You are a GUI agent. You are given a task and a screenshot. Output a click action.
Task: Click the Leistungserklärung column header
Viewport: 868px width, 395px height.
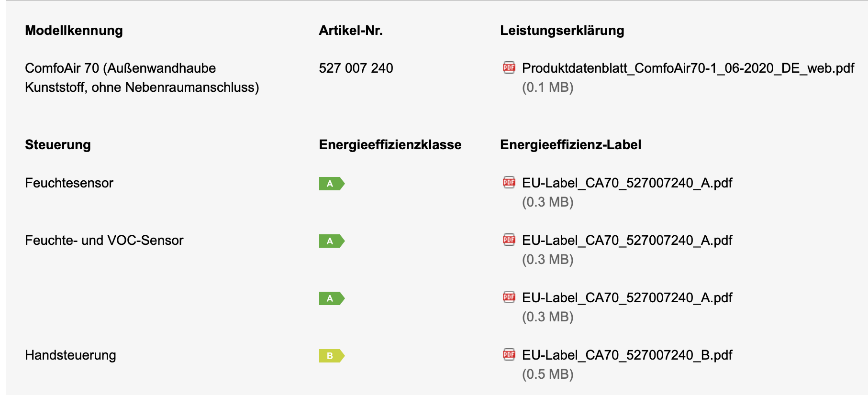[562, 31]
